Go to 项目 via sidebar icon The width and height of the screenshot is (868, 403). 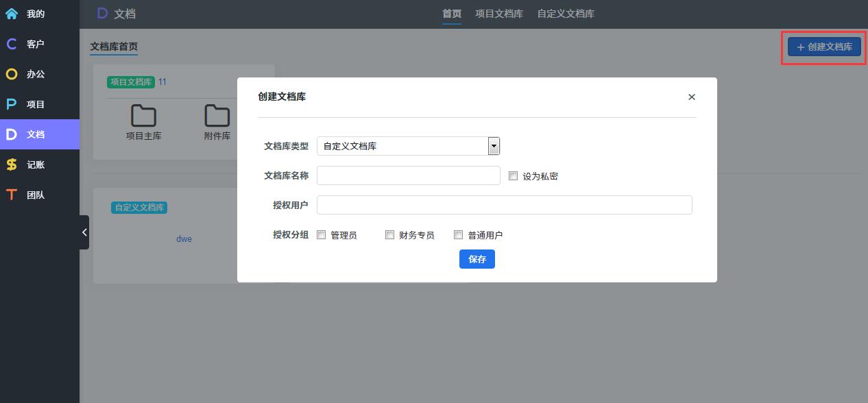pos(12,104)
